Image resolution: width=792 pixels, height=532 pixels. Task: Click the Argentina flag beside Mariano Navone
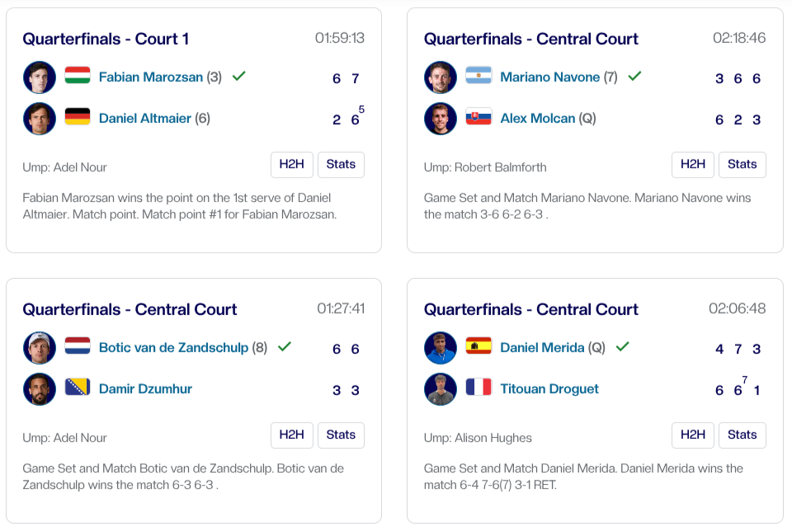tap(478, 76)
